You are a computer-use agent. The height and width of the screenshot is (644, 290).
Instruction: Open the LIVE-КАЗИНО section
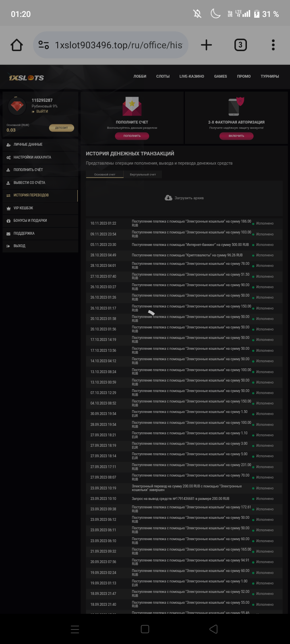pyautogui.click(x=192, y=76)
